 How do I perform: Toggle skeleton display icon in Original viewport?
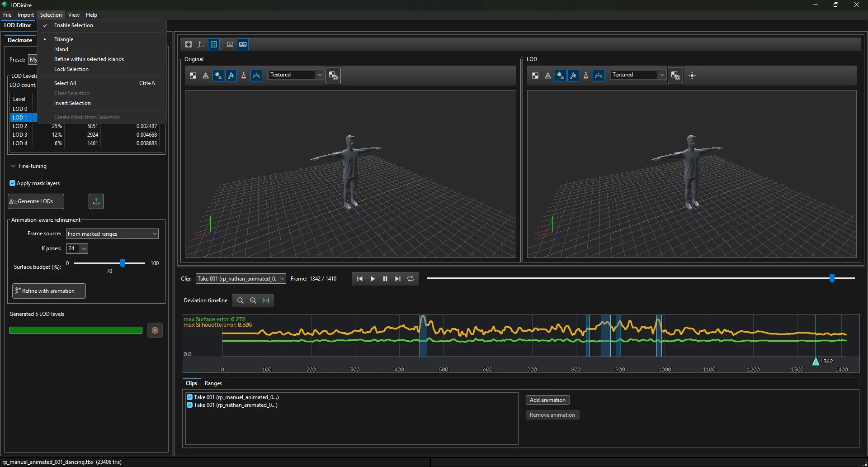231,76
